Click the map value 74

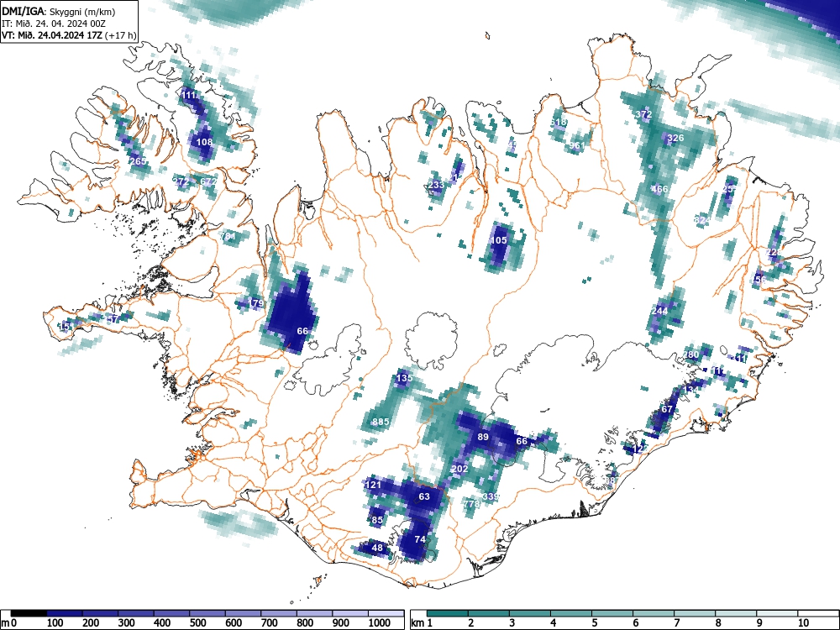(x=420, y=539)
